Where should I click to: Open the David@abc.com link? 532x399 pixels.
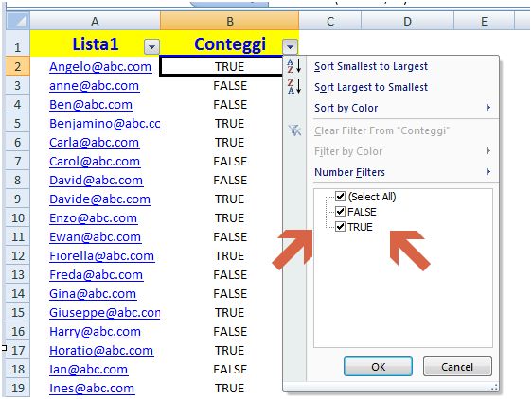pos(96,181)
